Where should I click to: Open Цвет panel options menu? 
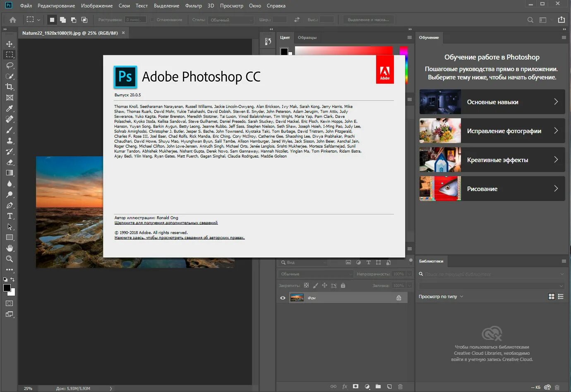pos(410,37)
